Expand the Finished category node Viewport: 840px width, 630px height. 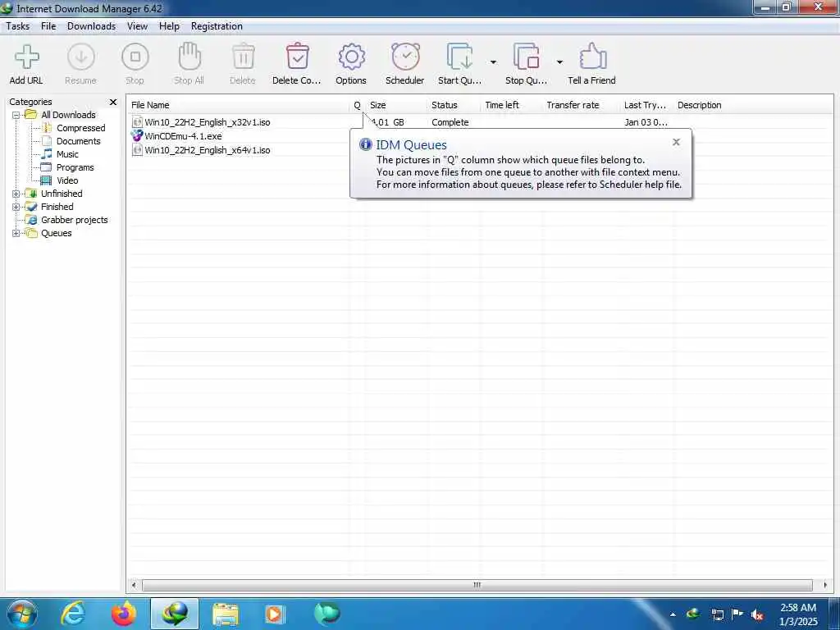point(16,207)
